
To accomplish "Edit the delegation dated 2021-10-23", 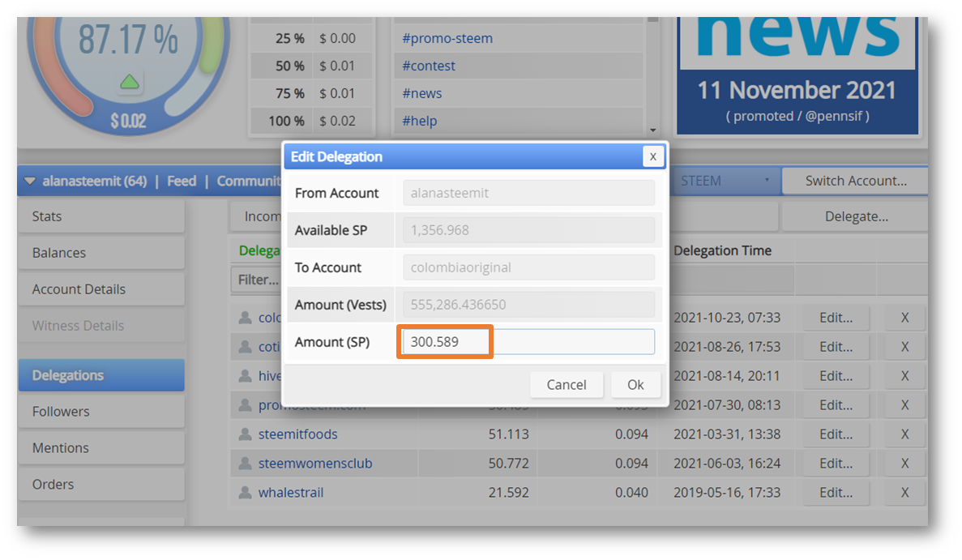I will tap(836, 318).
